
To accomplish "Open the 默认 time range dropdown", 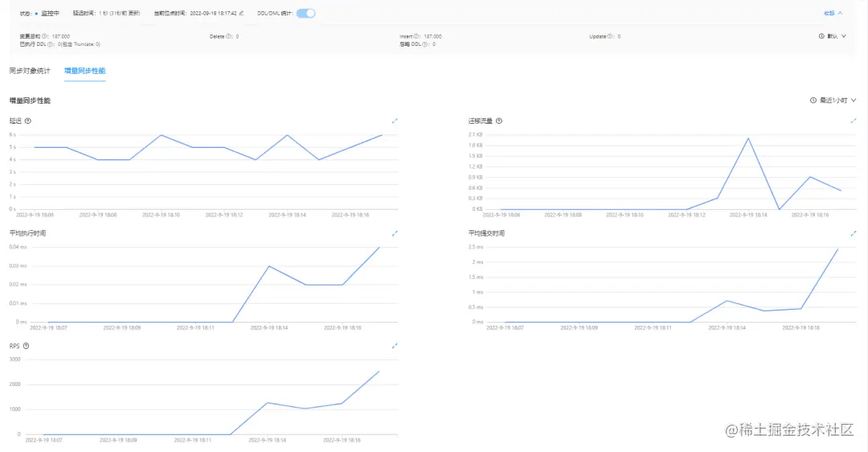I will point(833,36).
